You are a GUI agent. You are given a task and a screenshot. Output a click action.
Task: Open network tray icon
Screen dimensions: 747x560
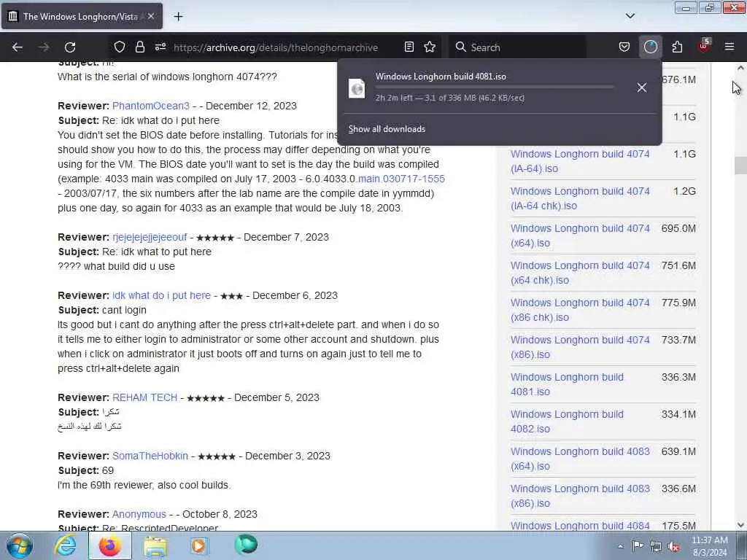656,547
